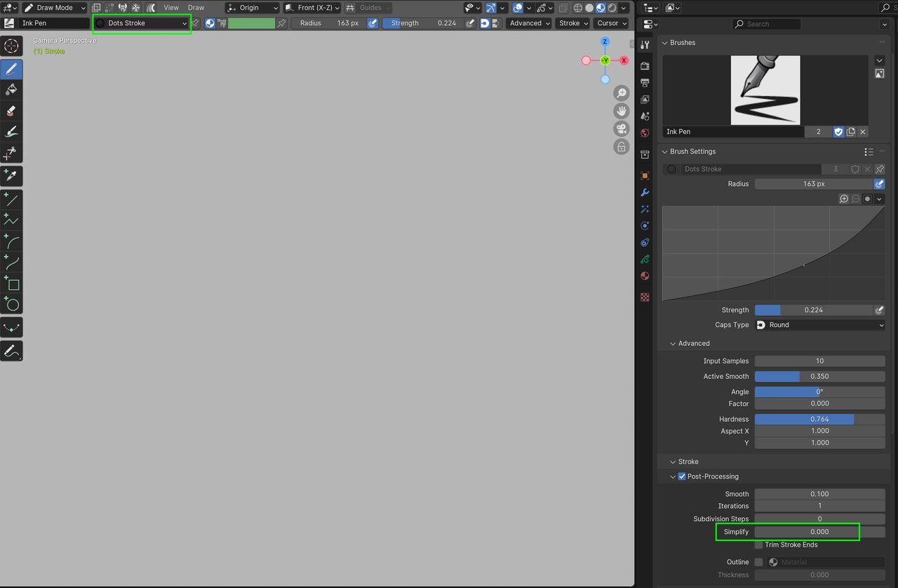898x588 pixels.
Task: Enable Trim Stroke Ends
Action: coord(758,544)
